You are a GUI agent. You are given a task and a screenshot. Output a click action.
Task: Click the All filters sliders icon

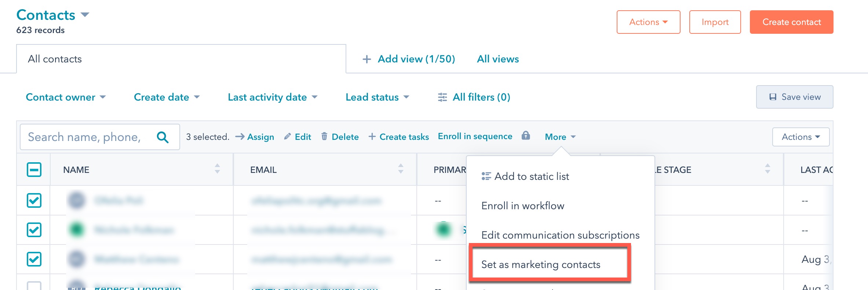(x=442, y=97)
